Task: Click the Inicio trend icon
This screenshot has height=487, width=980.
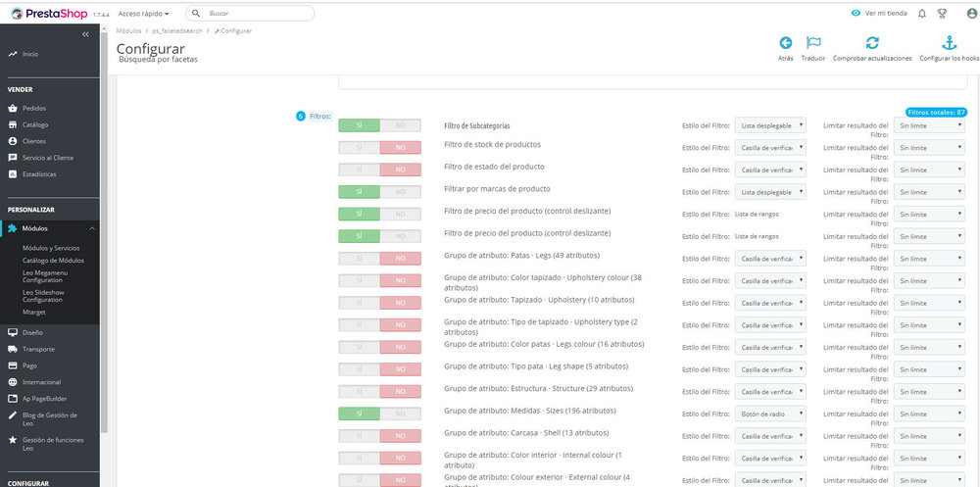Action: 13,55
